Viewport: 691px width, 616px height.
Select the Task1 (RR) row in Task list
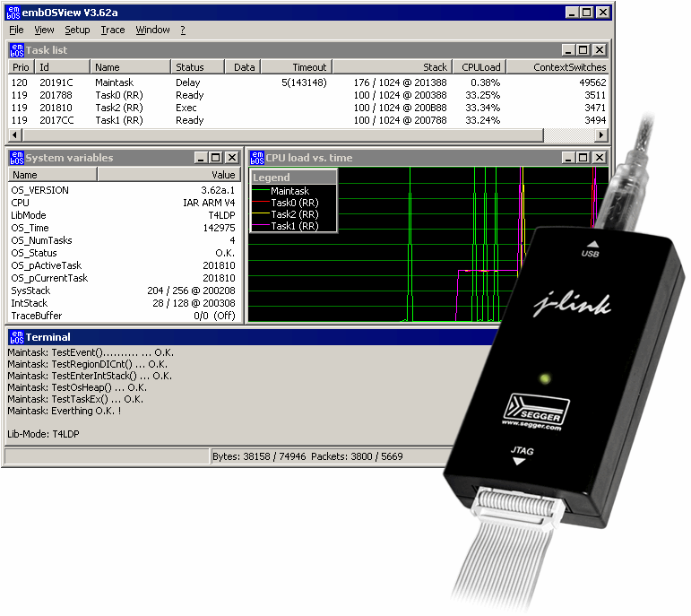(x=308, y=120)
